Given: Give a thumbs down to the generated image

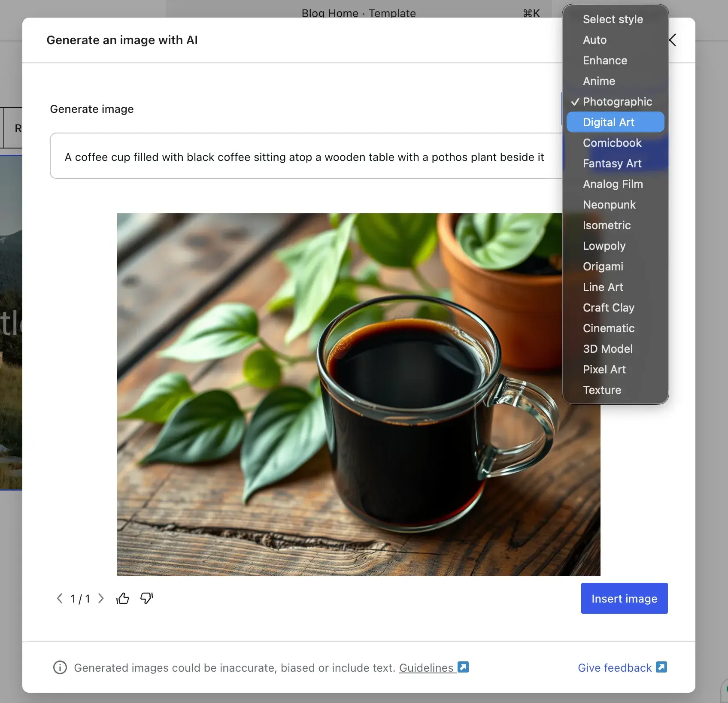Looking at the screenshot, I should 146,598.
